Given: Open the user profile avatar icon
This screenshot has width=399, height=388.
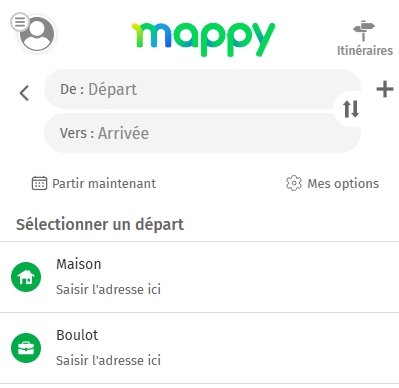Looking at the screenshot, I should tap(37, 34).
